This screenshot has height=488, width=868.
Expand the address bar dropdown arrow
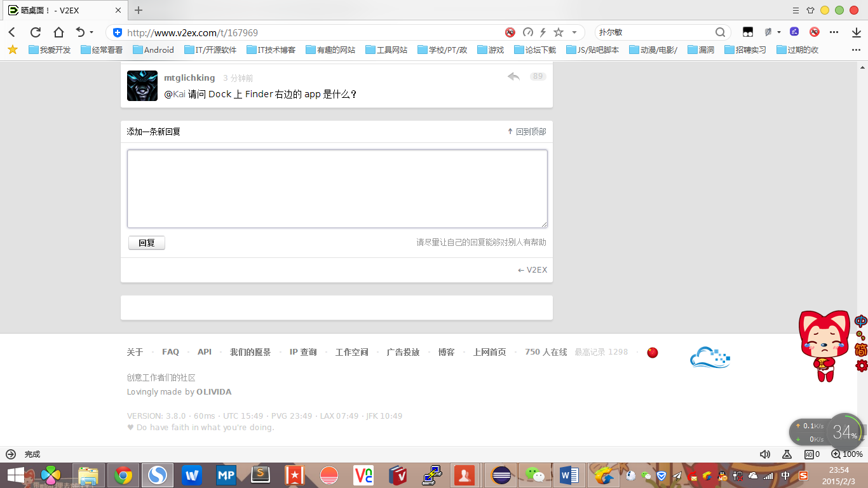point(574,32)
